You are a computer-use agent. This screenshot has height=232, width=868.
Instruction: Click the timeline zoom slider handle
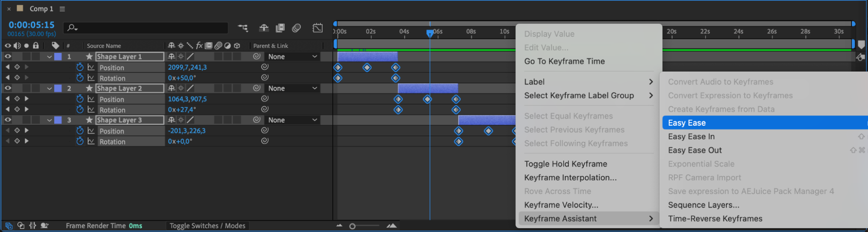click(352, 226)
